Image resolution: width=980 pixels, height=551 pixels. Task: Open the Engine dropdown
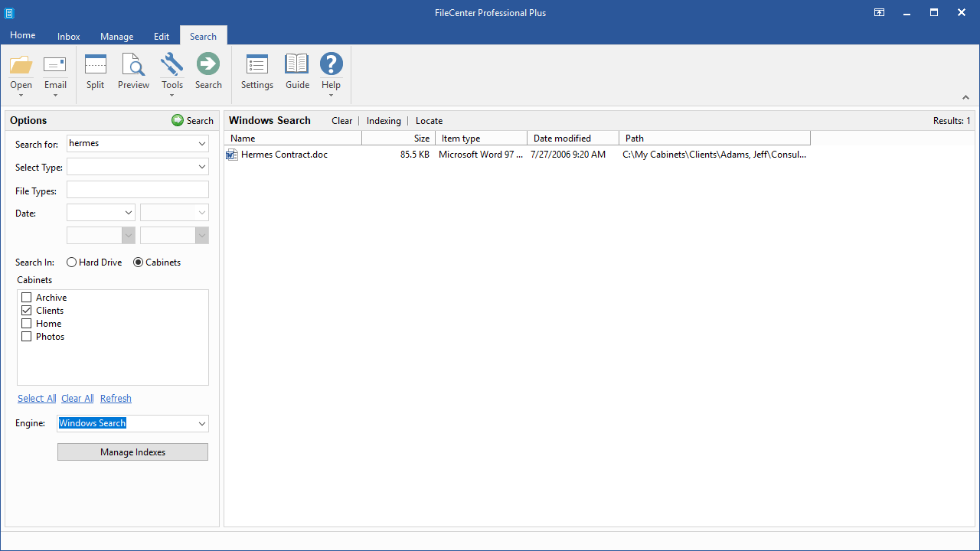click(x=202, y=423)
